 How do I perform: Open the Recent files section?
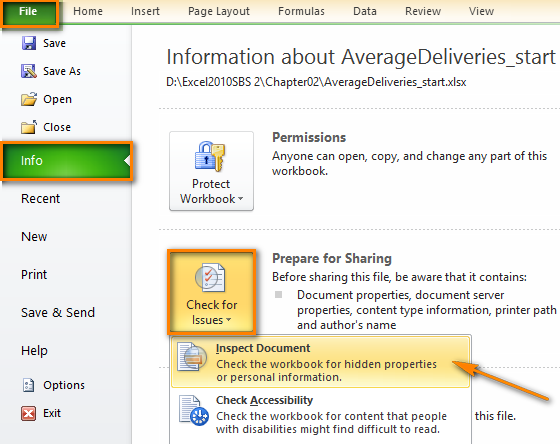click(40, 199)
